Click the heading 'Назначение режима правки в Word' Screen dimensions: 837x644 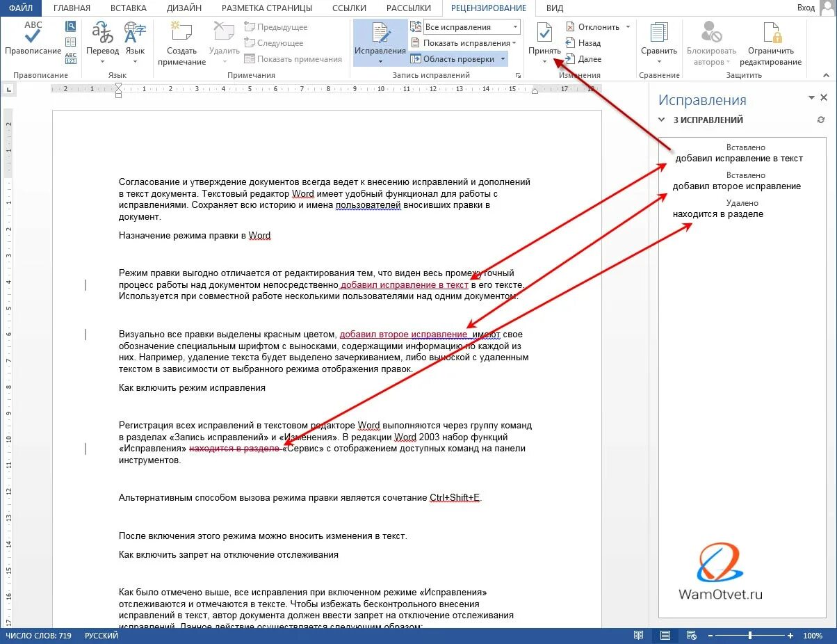(194, 235)
